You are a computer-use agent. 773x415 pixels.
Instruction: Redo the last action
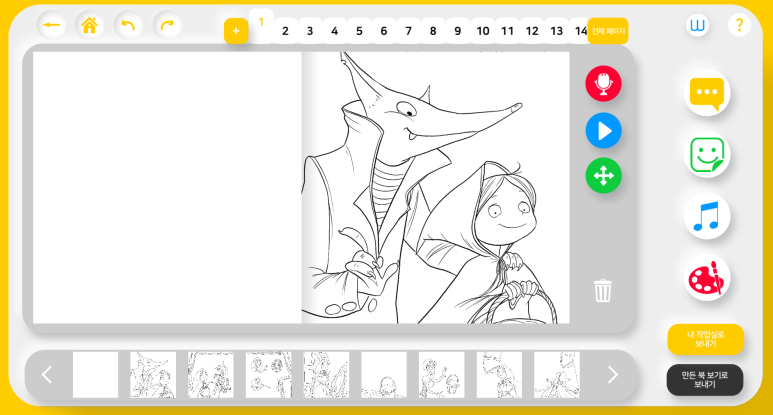[x=167, y=25]
